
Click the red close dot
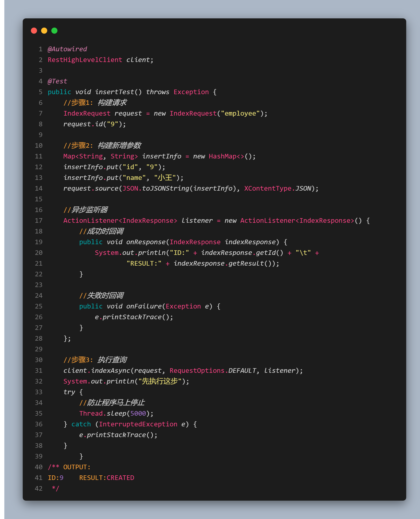point(34,31)
